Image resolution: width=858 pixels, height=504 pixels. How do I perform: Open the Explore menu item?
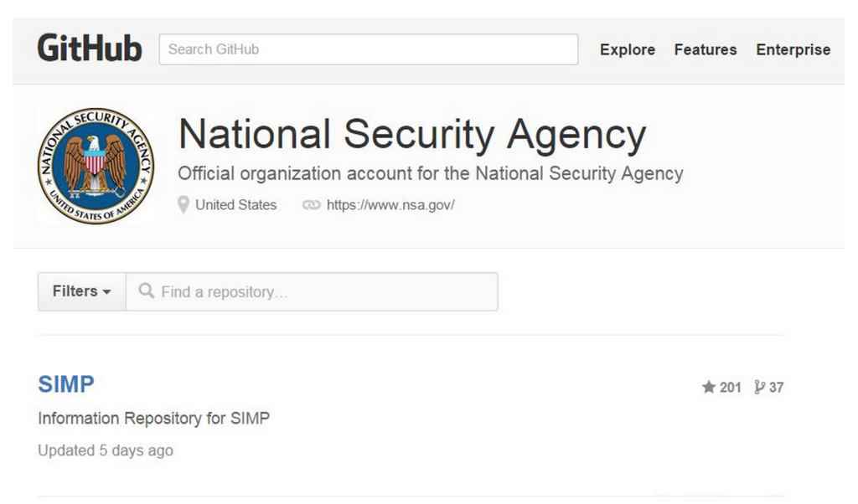[x=628, y=50]
